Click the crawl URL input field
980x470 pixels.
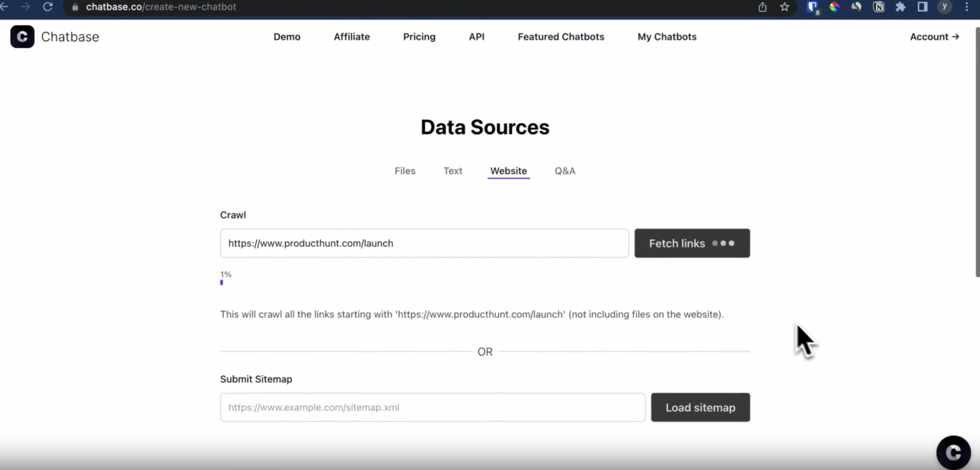point(424,243)
